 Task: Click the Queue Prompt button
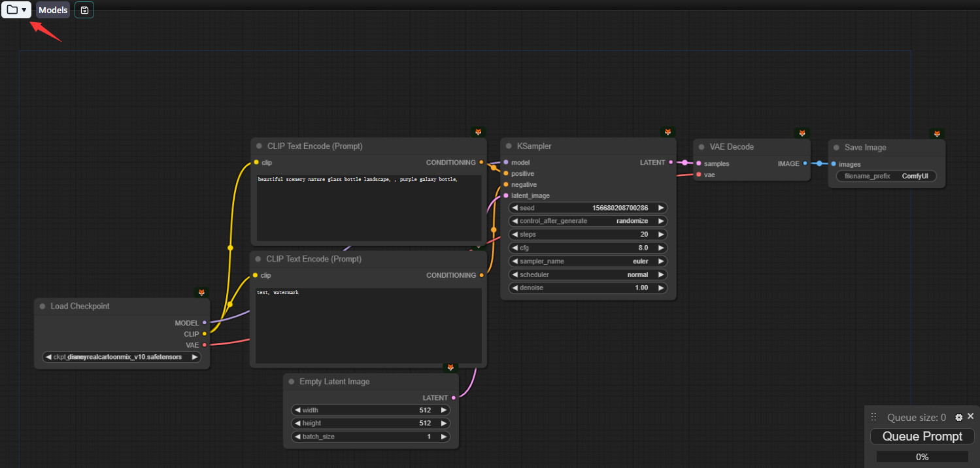click(x=922, y=437)
